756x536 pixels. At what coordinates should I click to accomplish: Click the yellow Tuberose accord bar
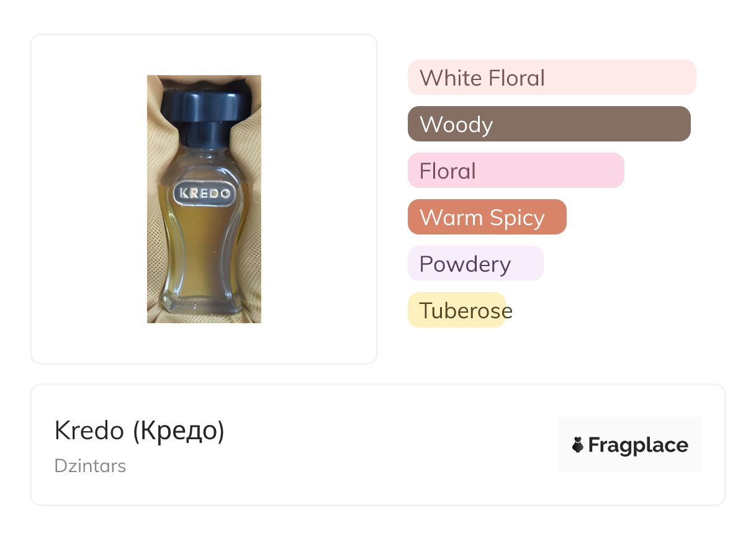pos(457,310)
